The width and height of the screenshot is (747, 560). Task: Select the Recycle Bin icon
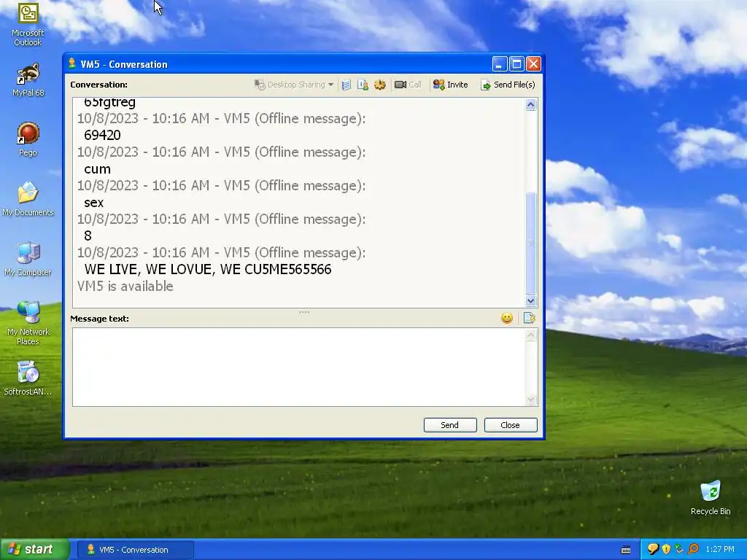point(711,497)
